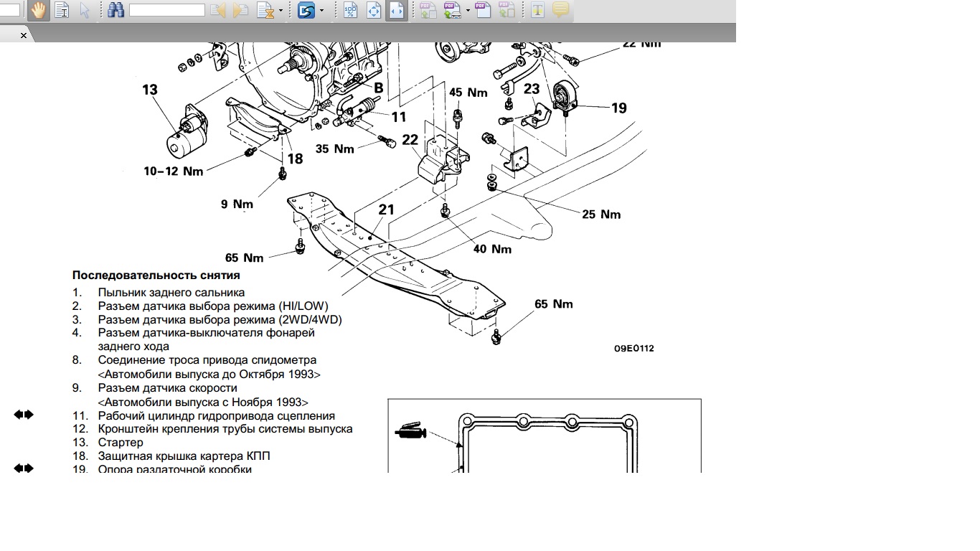The width and height of the screenshot is (980, 551).
Task: Click the blank PDF page icon
Action: click(483, 10)
